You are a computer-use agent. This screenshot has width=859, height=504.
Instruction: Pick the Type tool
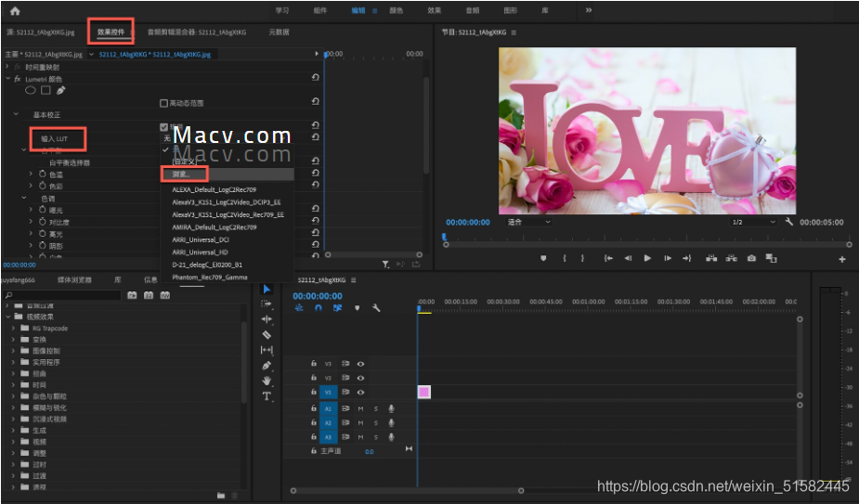point(267,396)
